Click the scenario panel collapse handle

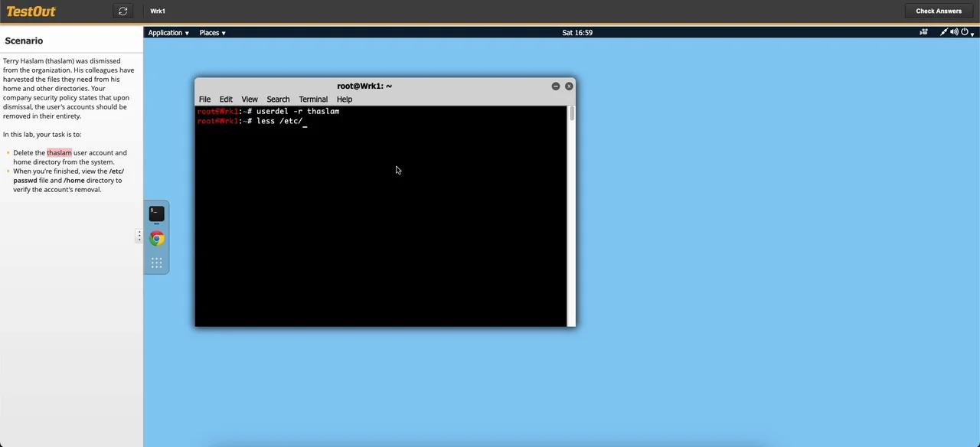tap(139, 237)
